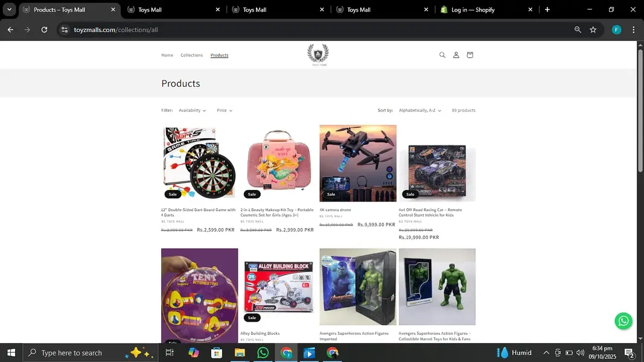Reload the page in Chrome
644x362 pixels.
pos(44,30)
